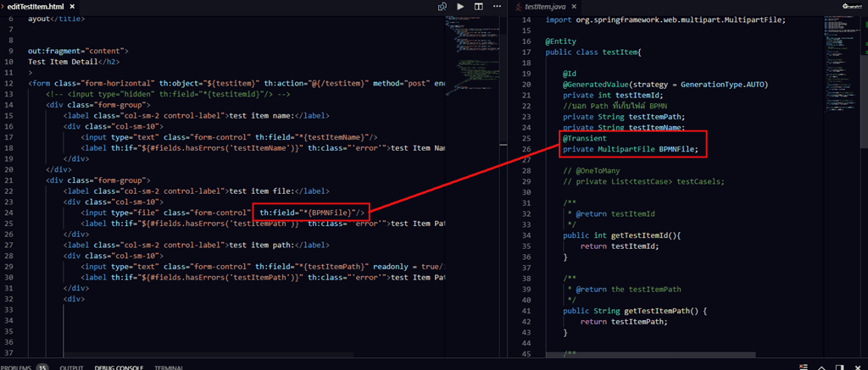Maximize the panel with the chevron-up icon
The height and width of the screenshot is (370, 868).
point(822,367)
